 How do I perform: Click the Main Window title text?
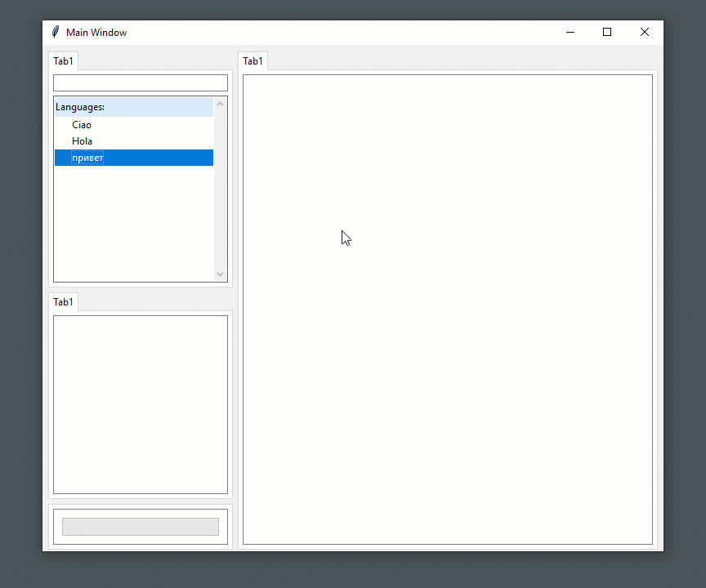96,33
